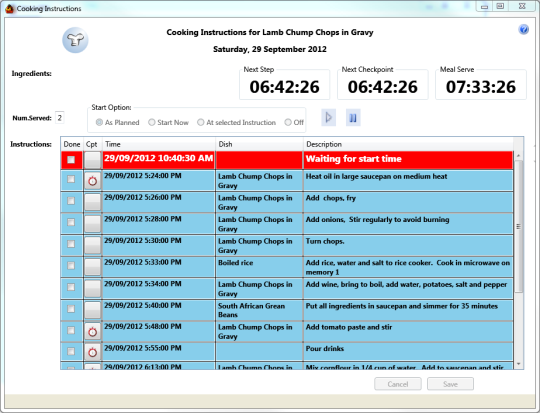
Task: Click scrollbar down arrow in instructions list
Action: click(x=519, y=364)
